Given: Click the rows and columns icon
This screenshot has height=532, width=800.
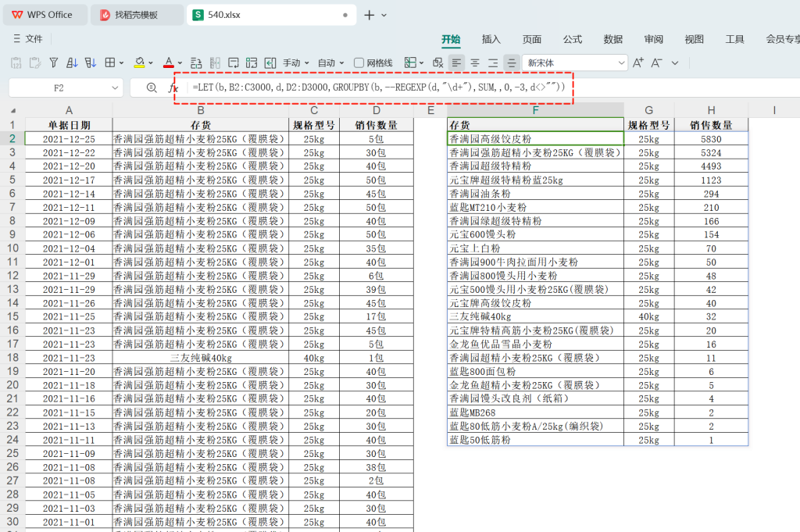Looking at the screenshot, I should click(x=196, y=62).
